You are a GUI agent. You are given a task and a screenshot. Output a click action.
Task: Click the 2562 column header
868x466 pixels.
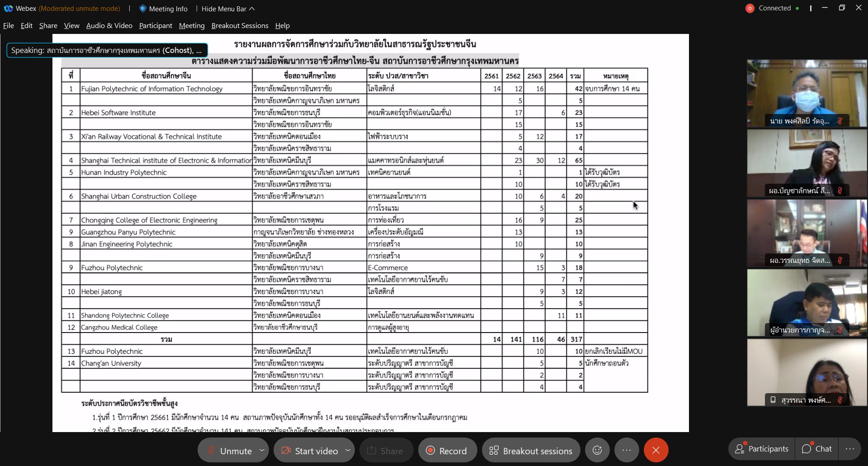(x=513, y=76)
